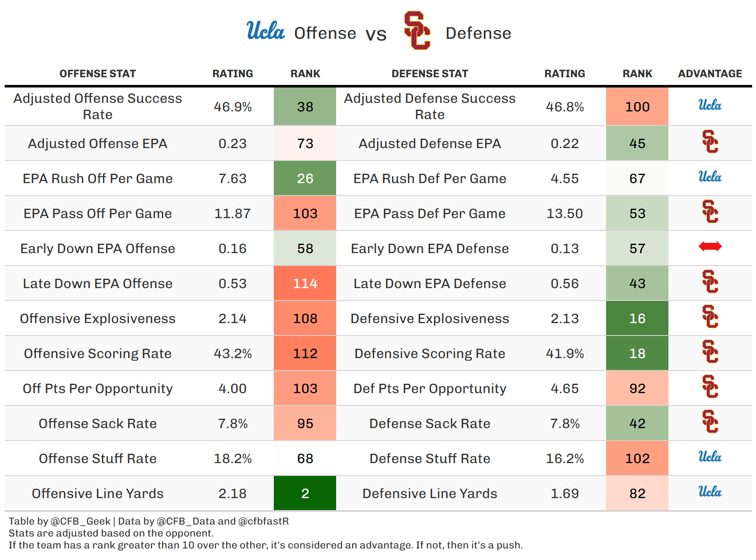Image resolution: width=756 pixels, height=560 pixels.
Task: Click the UCLA advantage icon for Line Yards
Action: click(709, 492)
